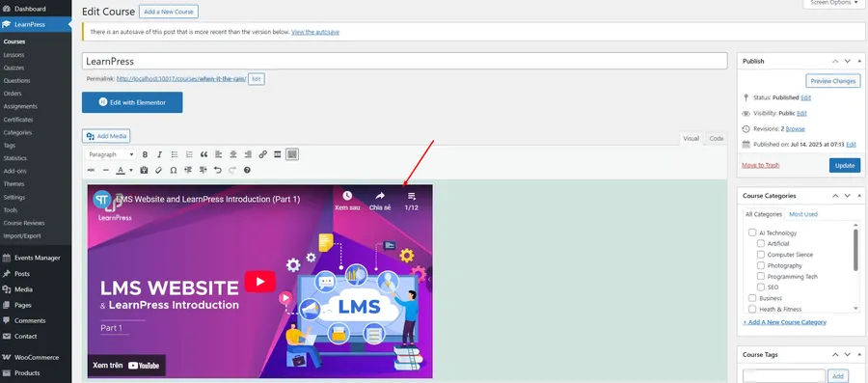
Task: Apply the text color A button
Action: 120,170
